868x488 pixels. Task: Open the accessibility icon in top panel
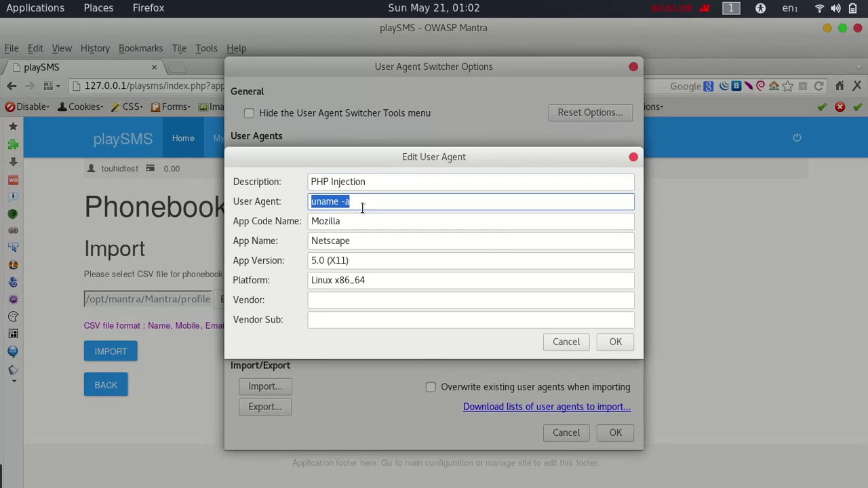tap(760, 8)
